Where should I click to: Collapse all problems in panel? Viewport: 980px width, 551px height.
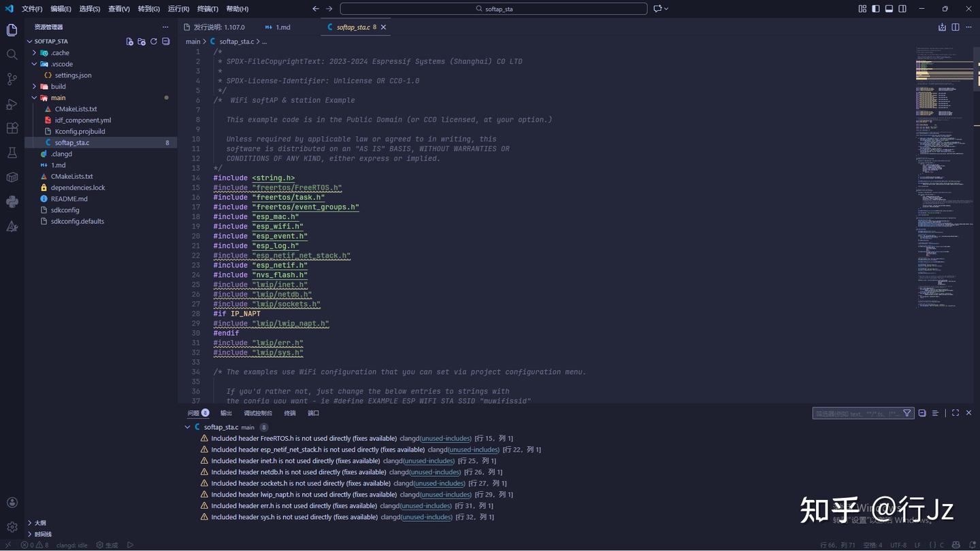tap(922, 413)
